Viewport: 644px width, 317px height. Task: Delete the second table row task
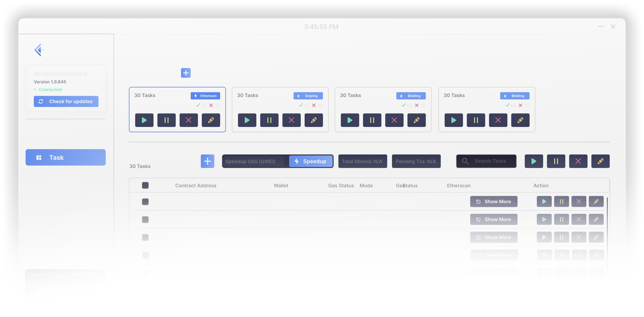tap(579, 219)
